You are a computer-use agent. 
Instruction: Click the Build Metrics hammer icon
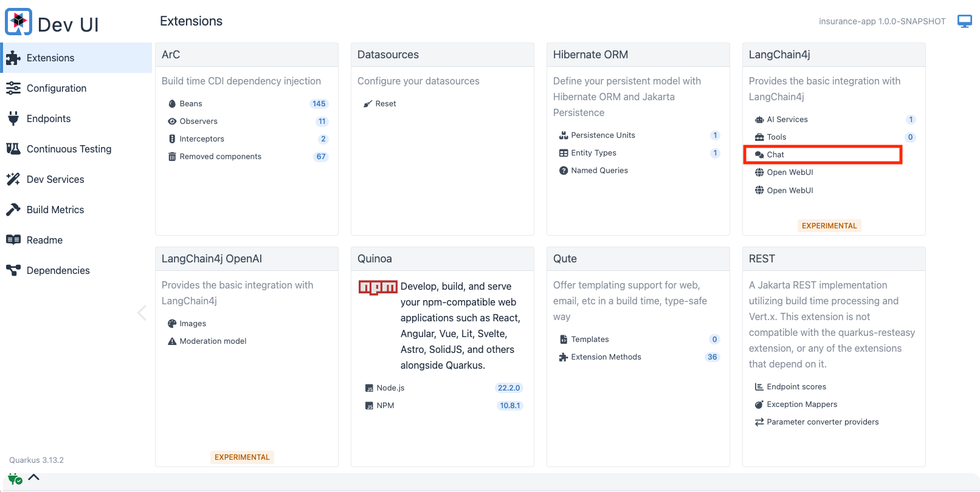13,210
